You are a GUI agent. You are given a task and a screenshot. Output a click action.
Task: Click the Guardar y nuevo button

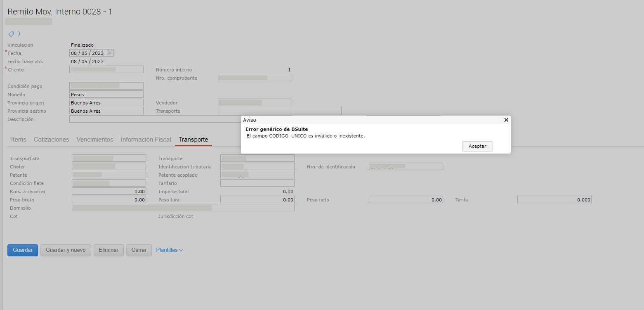coord(66,250)
